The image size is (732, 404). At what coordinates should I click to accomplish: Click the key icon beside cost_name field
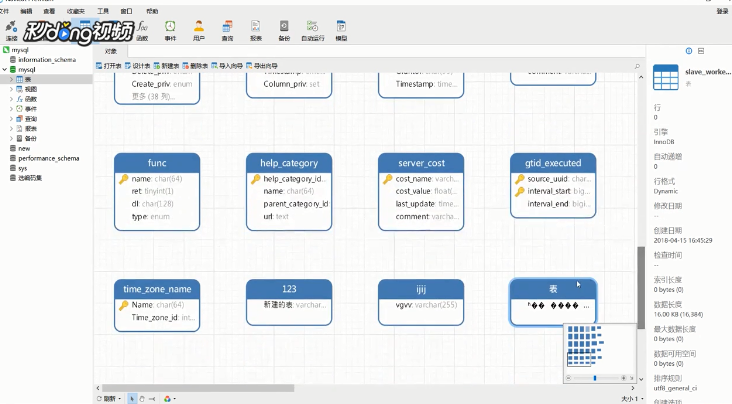coord(387,179)
